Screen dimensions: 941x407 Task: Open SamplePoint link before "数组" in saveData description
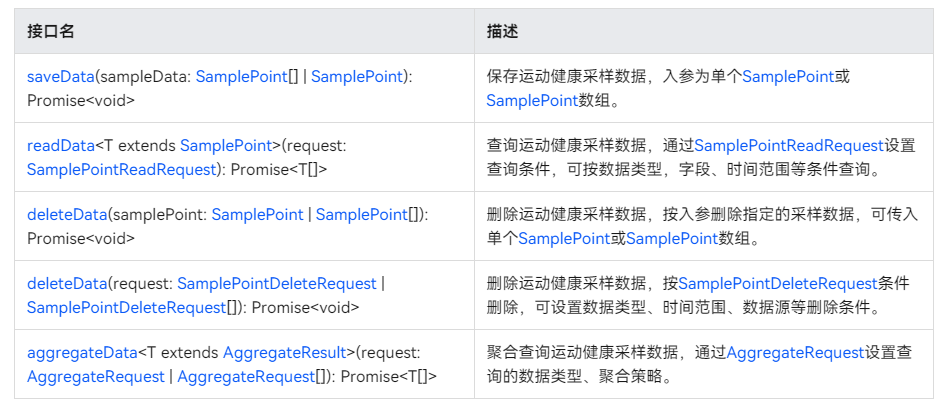(x=532, y=100)
